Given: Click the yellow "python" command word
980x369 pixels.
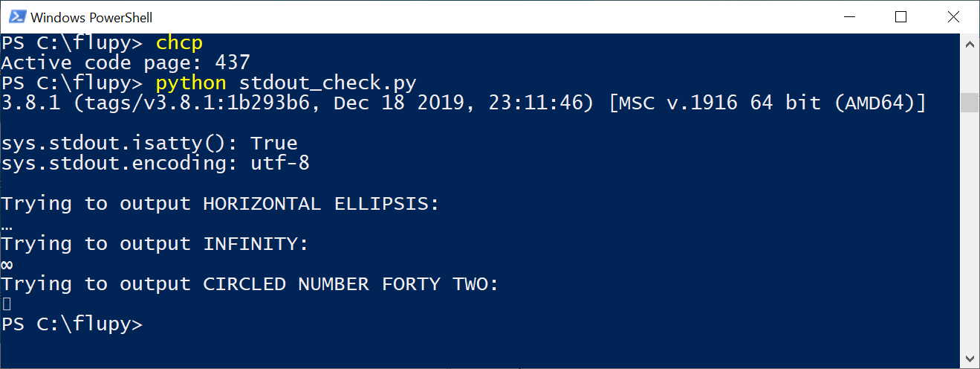Looking at the screenshot, I should (x=191, y=83).
